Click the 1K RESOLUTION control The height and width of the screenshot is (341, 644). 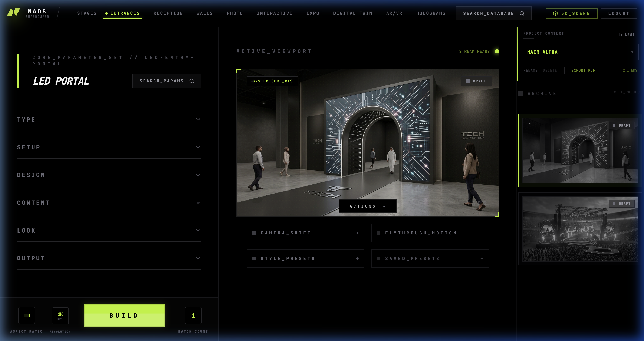(60, 315)
